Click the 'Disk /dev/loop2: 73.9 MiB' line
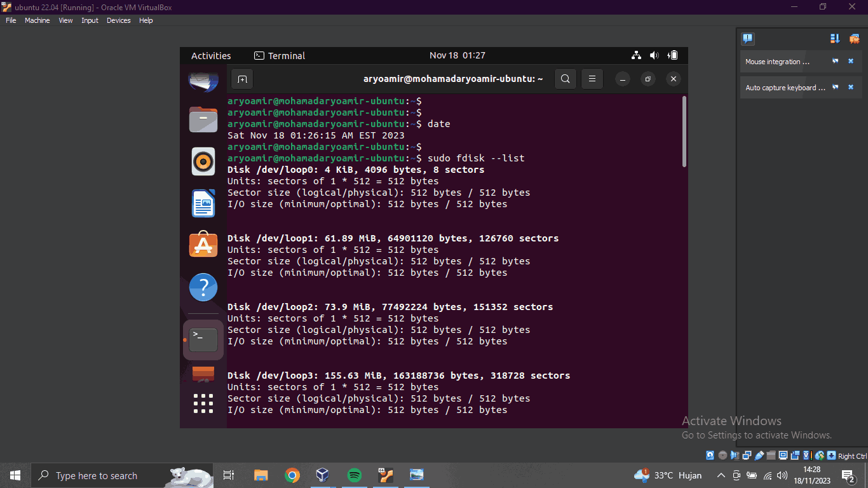The height and width of the screenshot is (488, 868). click(390, 307)
